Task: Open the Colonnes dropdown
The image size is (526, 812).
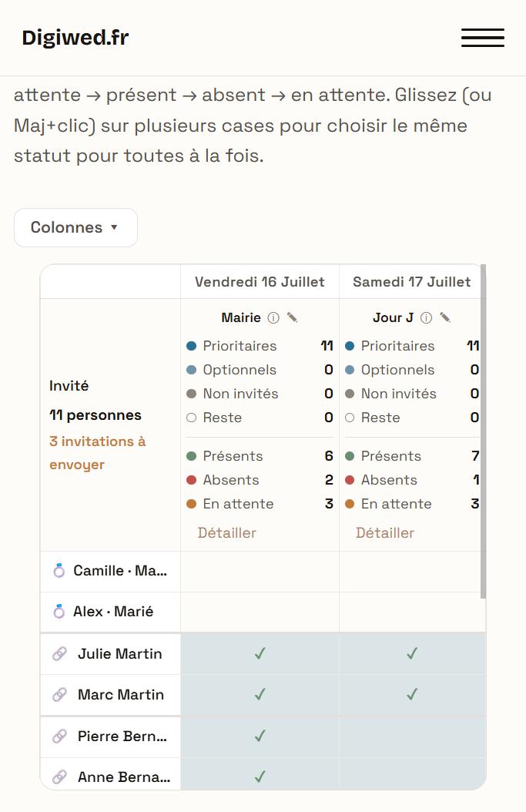Action: (75, 227)
